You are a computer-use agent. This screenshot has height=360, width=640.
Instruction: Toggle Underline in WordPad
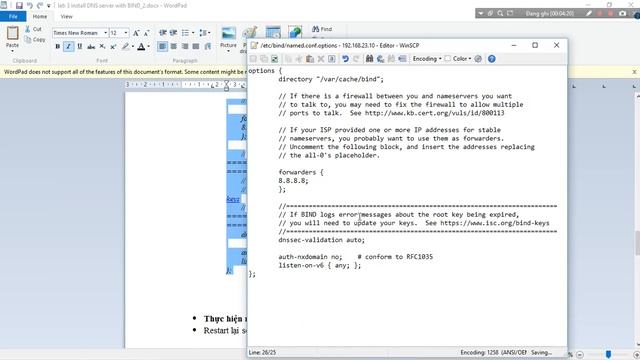coord(80,47)
